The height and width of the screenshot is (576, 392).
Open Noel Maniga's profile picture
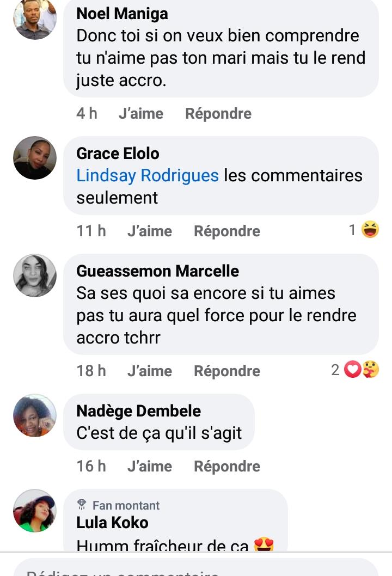[35, 18]
